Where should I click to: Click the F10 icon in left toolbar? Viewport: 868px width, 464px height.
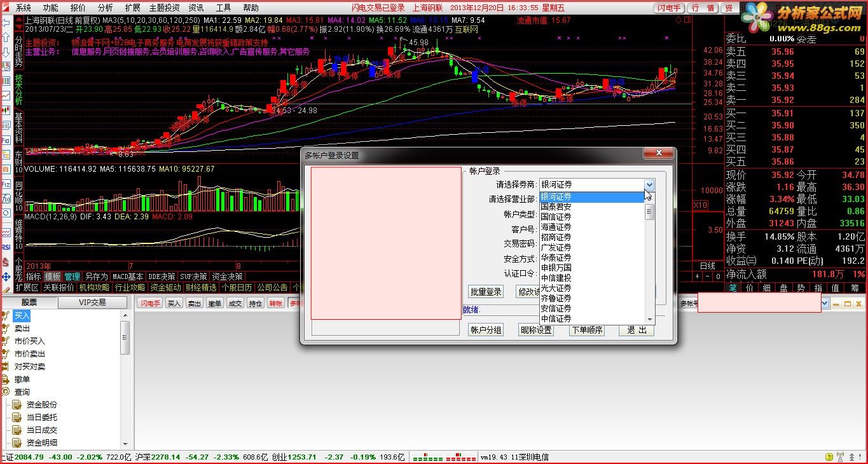pos(6,140)
